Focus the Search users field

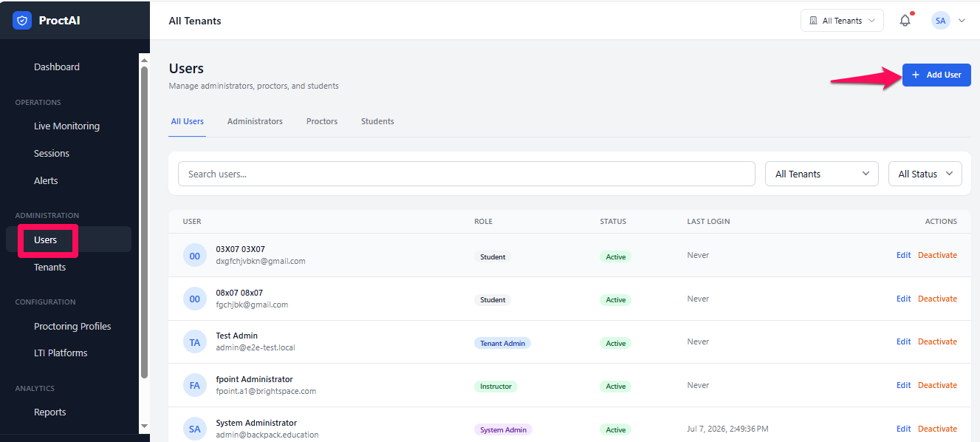point(467,174)
